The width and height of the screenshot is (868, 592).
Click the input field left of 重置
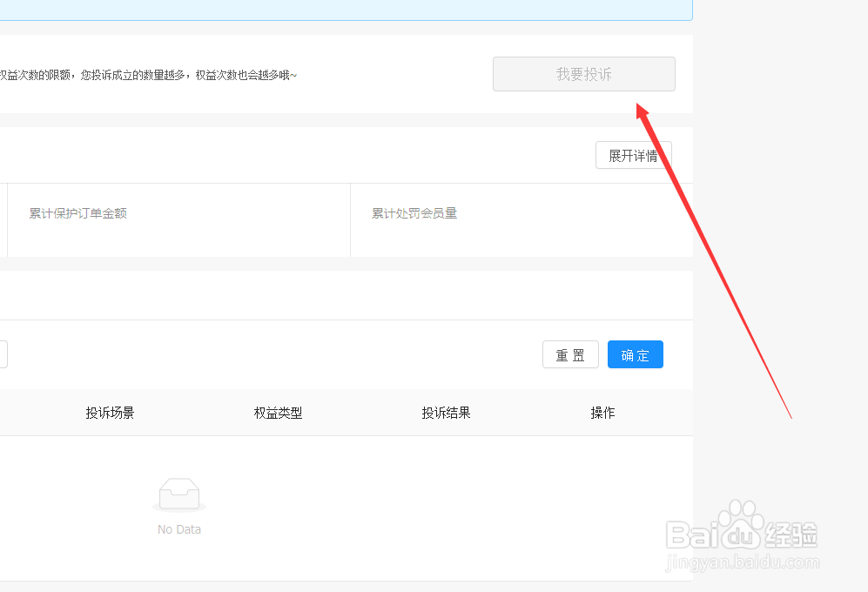tap(3, 353)
